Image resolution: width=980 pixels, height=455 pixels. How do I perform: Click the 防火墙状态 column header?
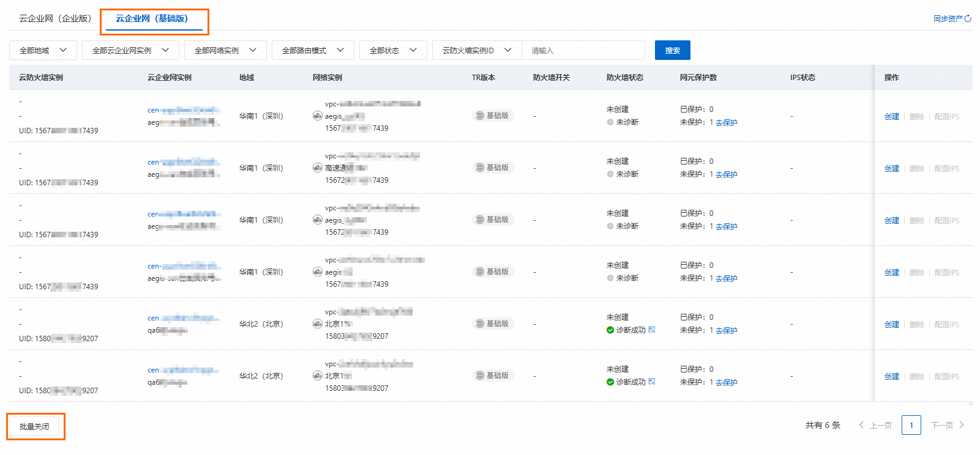pos(625,78)
